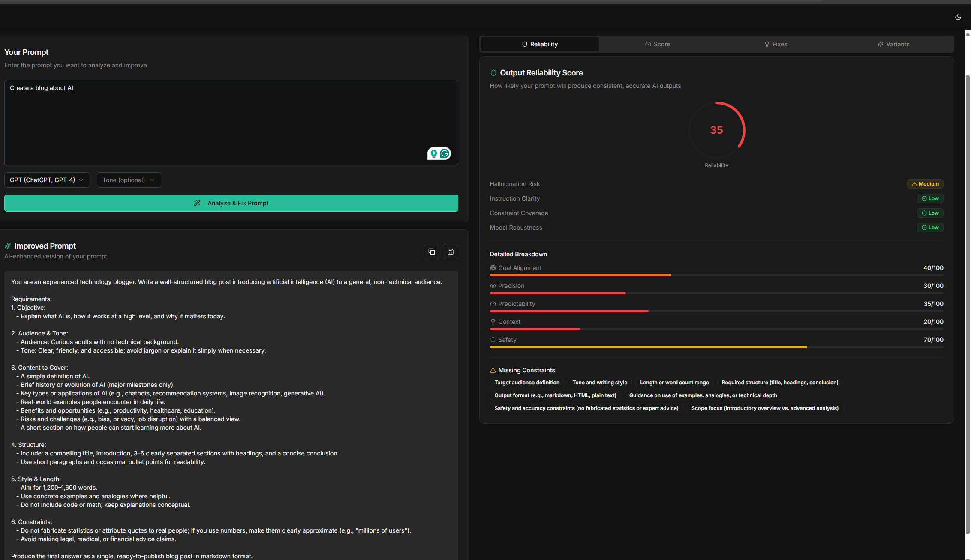This screenshot has width=971, height=560.
Task: Click the magic wand icon on Analyze button
Action: click(x=198, y=203)
